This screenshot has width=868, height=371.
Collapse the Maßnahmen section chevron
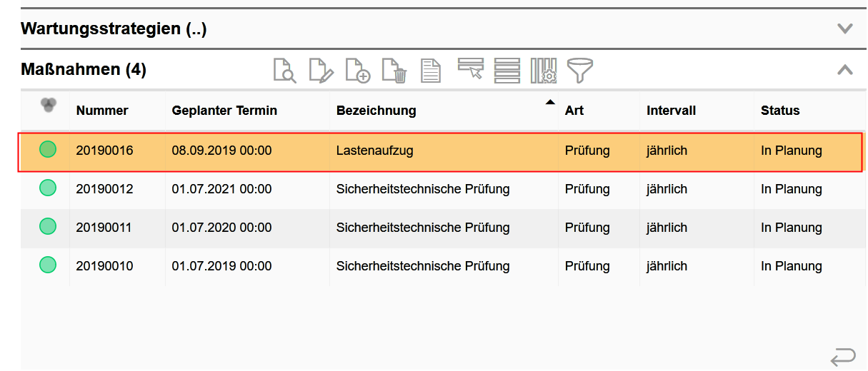click(x=845, y=69)
